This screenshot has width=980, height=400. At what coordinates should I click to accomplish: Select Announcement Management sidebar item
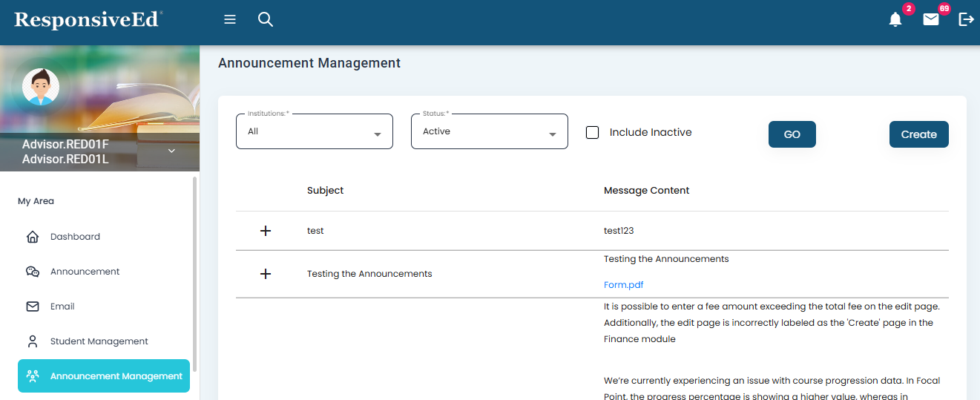(x=104, y=376)
